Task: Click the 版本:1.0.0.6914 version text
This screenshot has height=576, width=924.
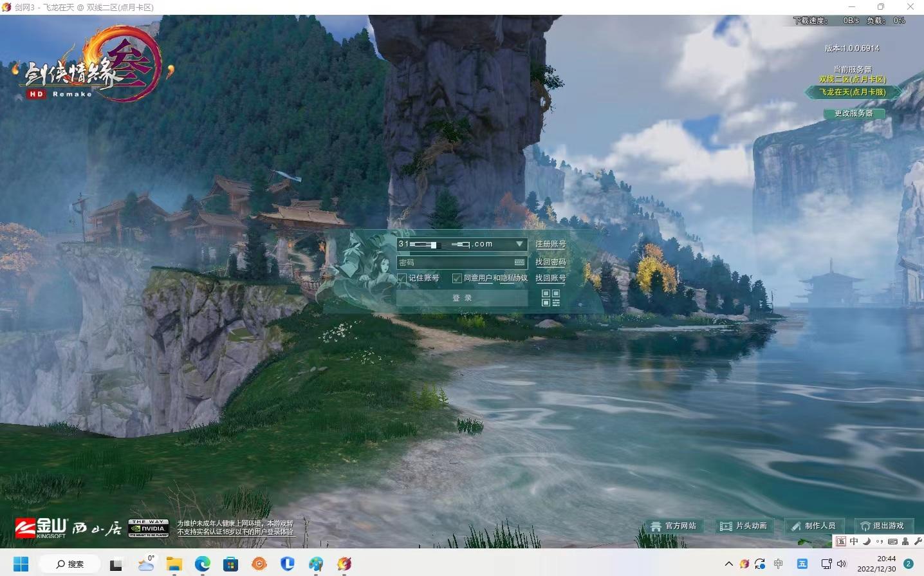Action: tap(852, 48)
